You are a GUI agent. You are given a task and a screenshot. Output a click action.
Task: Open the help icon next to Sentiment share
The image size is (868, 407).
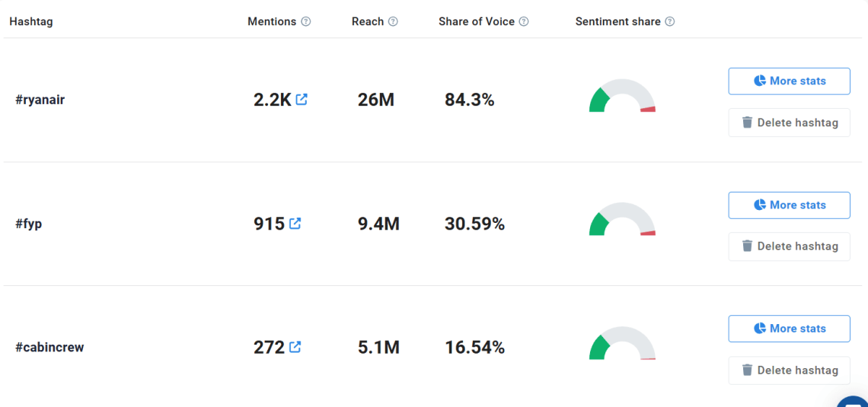point(670,21)
